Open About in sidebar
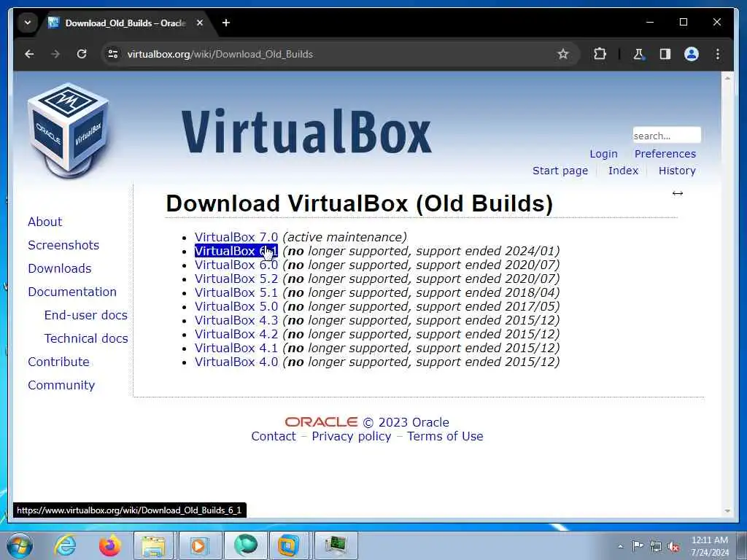Screen dimensions: 747x560 [x=44, y=222]
